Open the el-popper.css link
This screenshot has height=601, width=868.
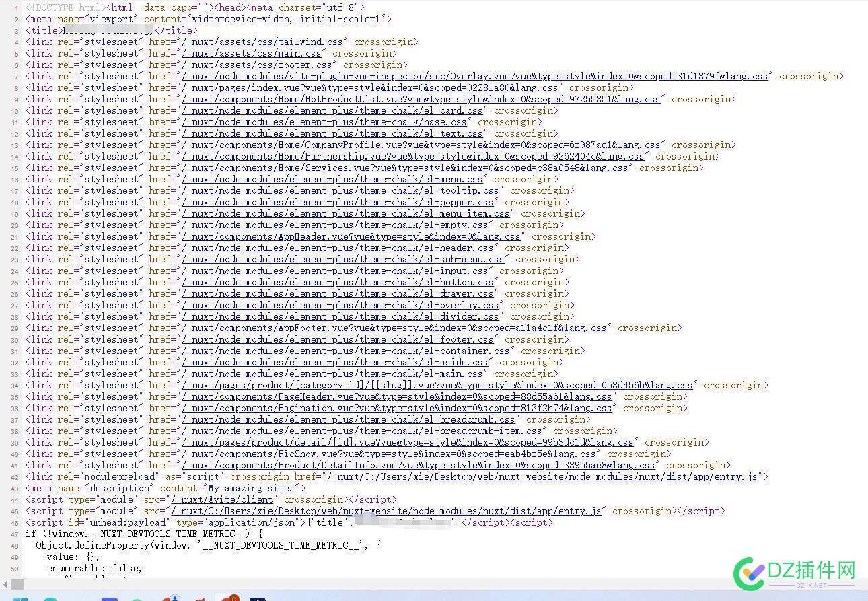[x=338, y=202]
